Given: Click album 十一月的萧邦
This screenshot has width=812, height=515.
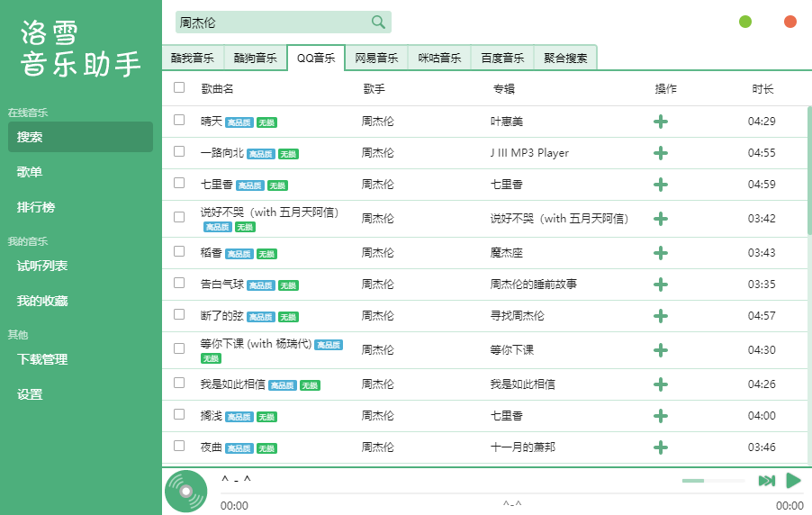Looking at the screenshot, I should [x=522, y=447].
